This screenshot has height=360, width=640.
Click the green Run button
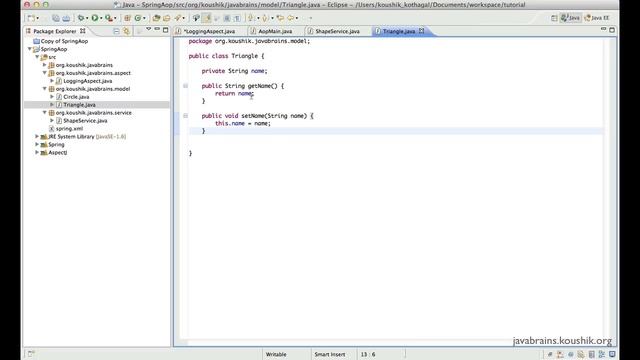pos(95,18)
